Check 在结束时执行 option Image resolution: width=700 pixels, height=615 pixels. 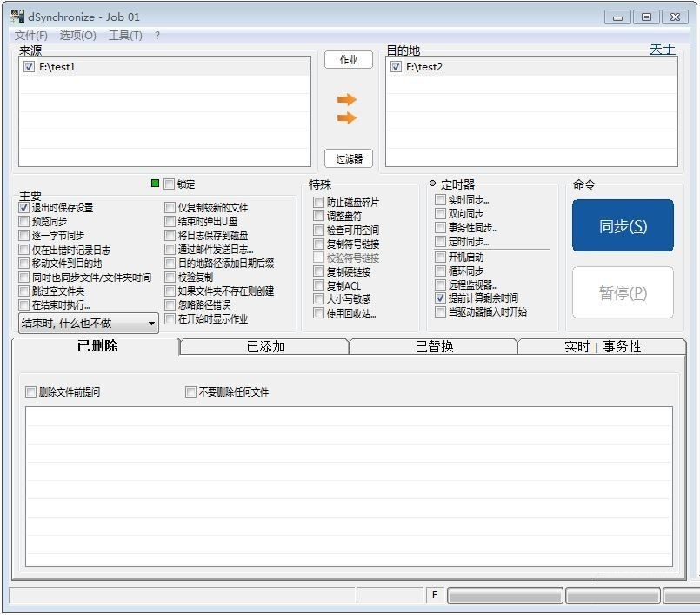click(x=23, y=305)
